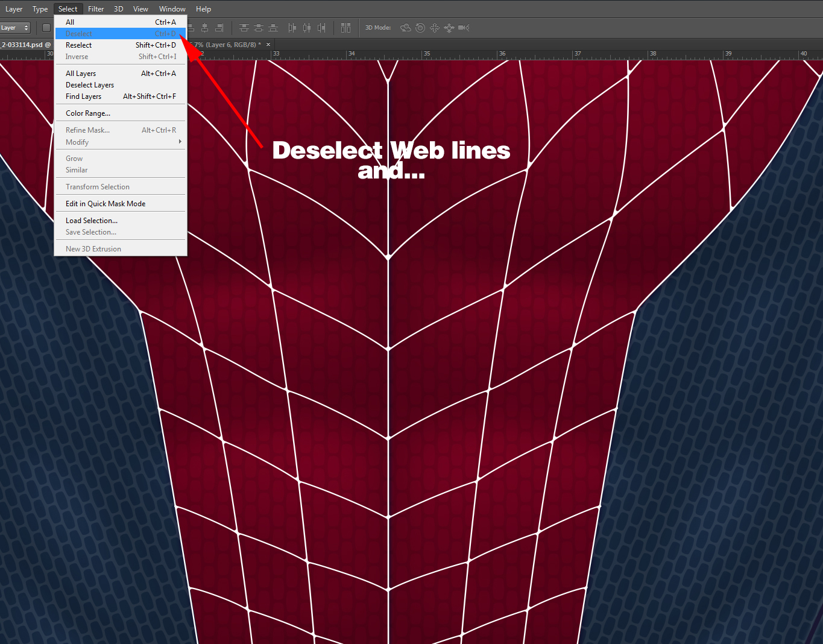
Task: Choose Load Selection menu entry
Action: pyautogui.click(x=121, y=221)
